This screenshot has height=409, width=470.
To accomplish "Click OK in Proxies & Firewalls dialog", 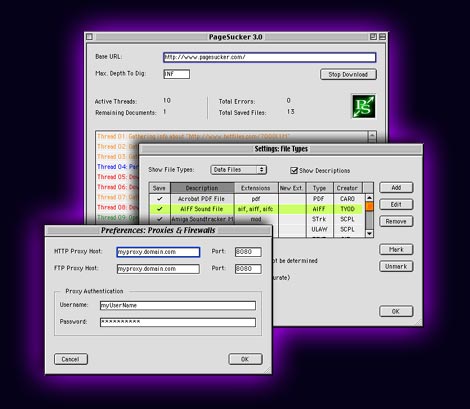I will [245, 359].
